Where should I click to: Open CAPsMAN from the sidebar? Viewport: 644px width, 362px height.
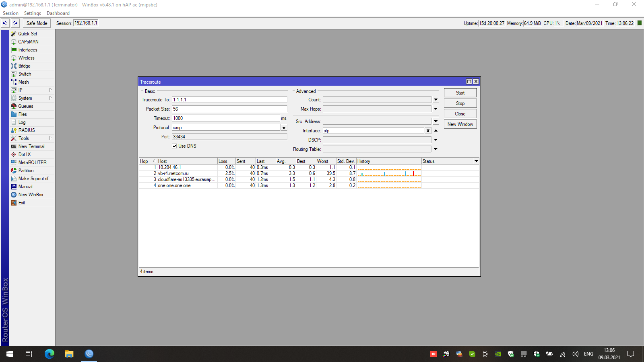click(28, 42)
